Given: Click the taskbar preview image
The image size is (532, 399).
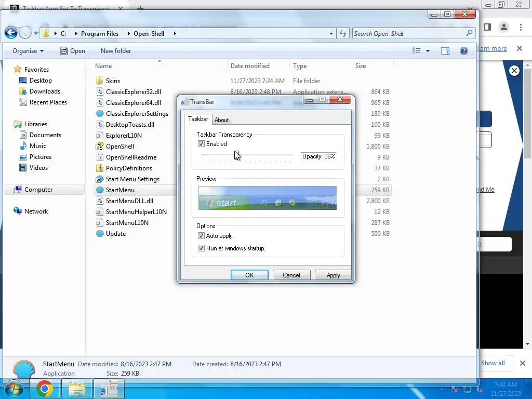Looking at the screenshot, I should tap(268, 198).
